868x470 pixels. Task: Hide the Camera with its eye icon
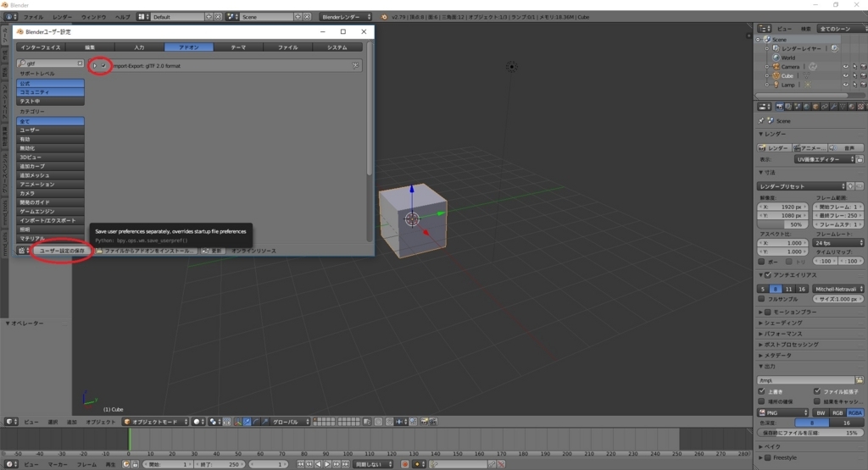pos(845,66)
